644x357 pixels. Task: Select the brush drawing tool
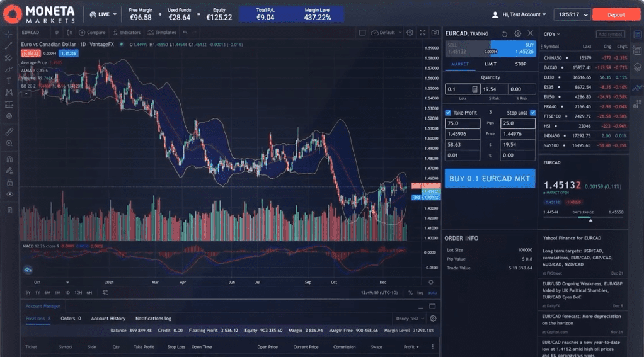click(9, 69)
